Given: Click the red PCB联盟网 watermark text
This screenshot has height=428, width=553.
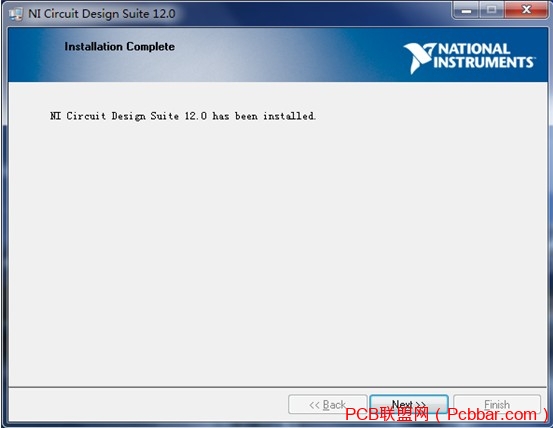Looking at the screenshot, I should coord(387,414).
